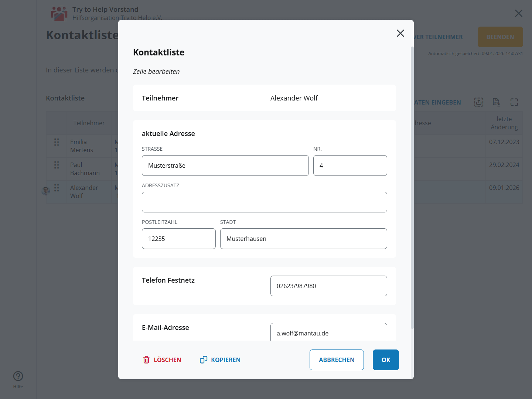Click the drag handle on Paul Bachmann row
This screenshot has height=399, width=532.
click(x=57, y=165)
